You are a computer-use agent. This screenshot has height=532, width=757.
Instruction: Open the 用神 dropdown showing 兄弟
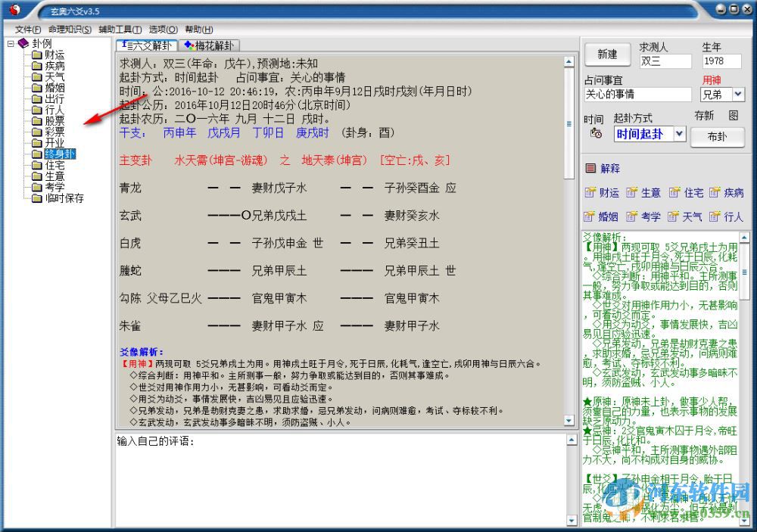(738, 95)
